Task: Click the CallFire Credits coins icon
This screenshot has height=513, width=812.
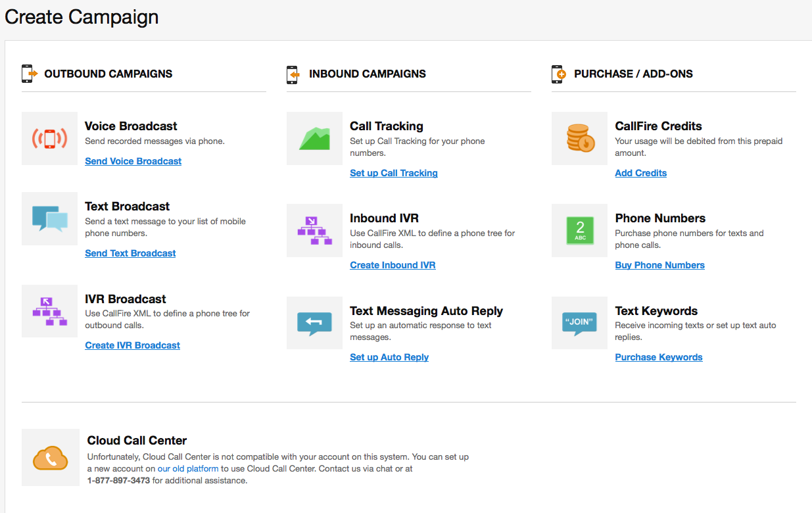Action: tap(579, 138)
